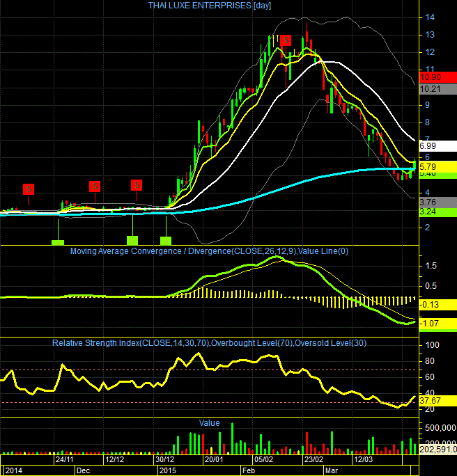
Task: Click the green 3.24 price label
Action: (x=438, y=212)
